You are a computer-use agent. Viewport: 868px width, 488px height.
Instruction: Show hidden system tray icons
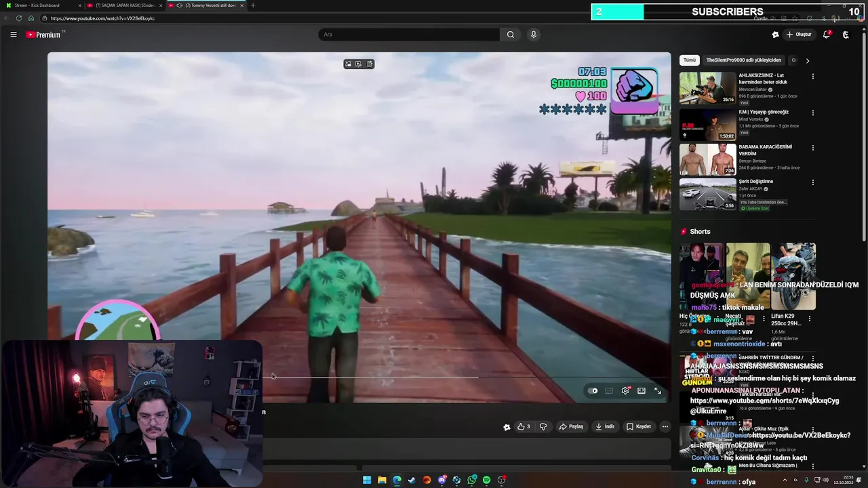click(785, 480)
